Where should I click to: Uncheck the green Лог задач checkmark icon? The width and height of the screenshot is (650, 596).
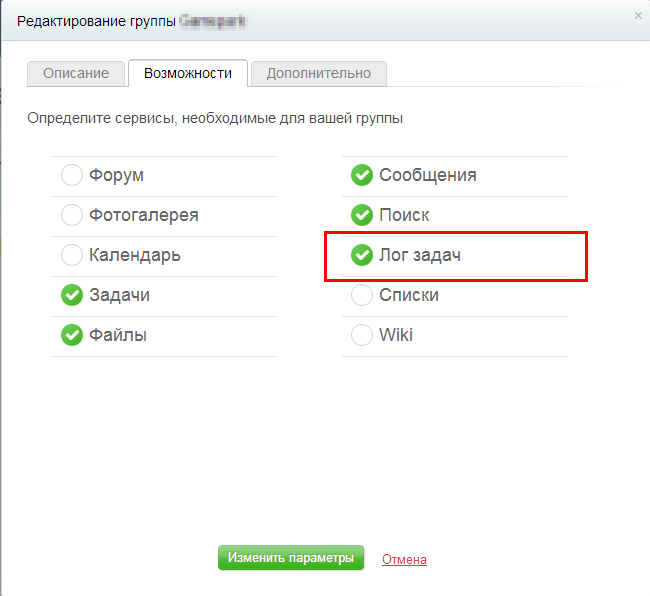pos(362,255)
